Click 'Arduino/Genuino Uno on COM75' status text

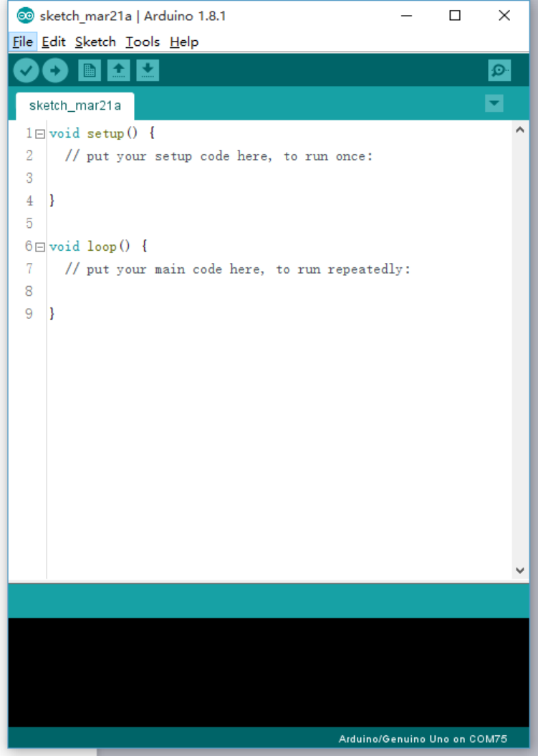(x=423, y=739)
